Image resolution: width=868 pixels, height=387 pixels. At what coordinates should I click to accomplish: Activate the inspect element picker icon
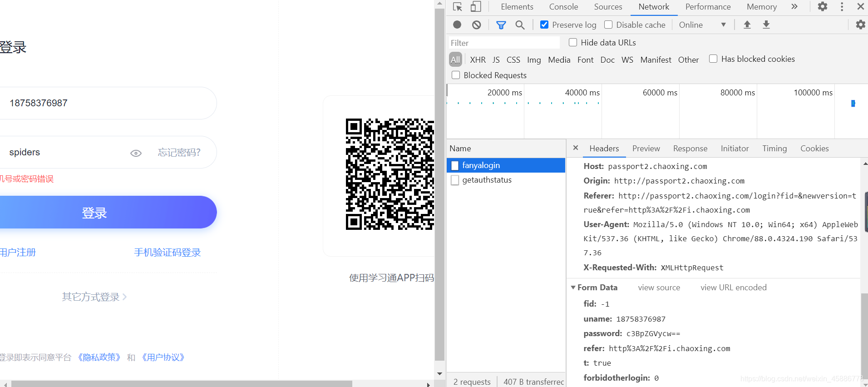[x=457, y=7]
